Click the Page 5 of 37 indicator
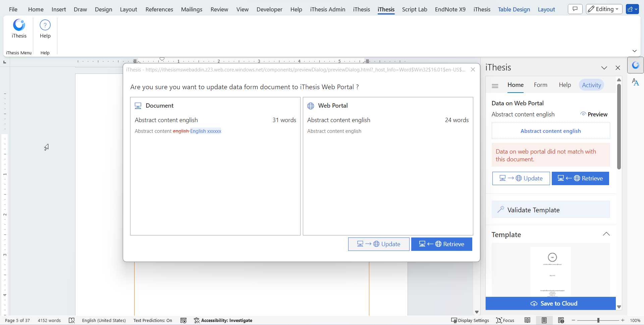This screenshot has width=644, height=325. [x=17, y=321]
